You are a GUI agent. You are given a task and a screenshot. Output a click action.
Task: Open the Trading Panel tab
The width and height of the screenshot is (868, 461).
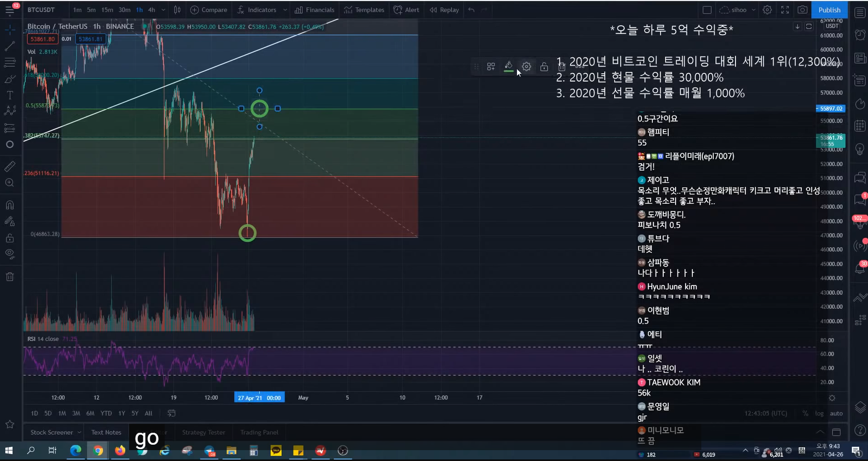tap(259, 432)
